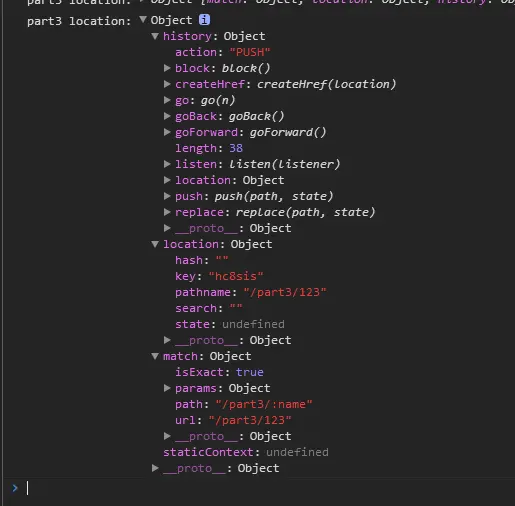Expand __proto__ below url row
515x506 pixels.
(167, 436)
